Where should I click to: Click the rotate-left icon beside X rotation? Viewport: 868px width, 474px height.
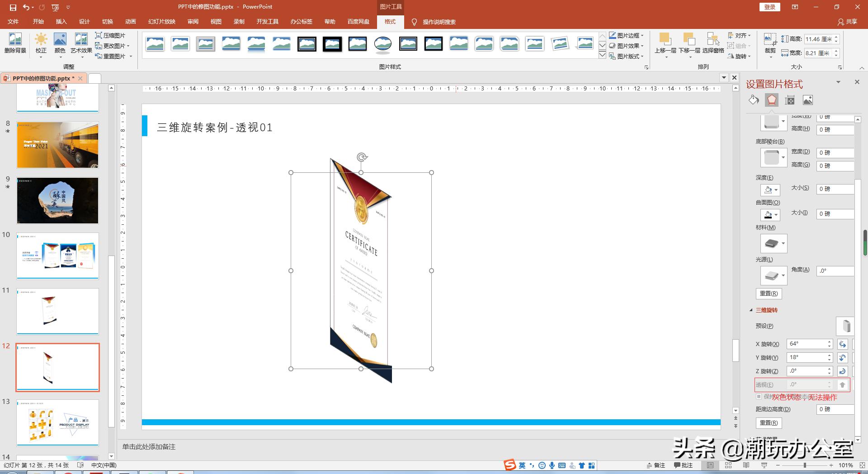point(842,344)
